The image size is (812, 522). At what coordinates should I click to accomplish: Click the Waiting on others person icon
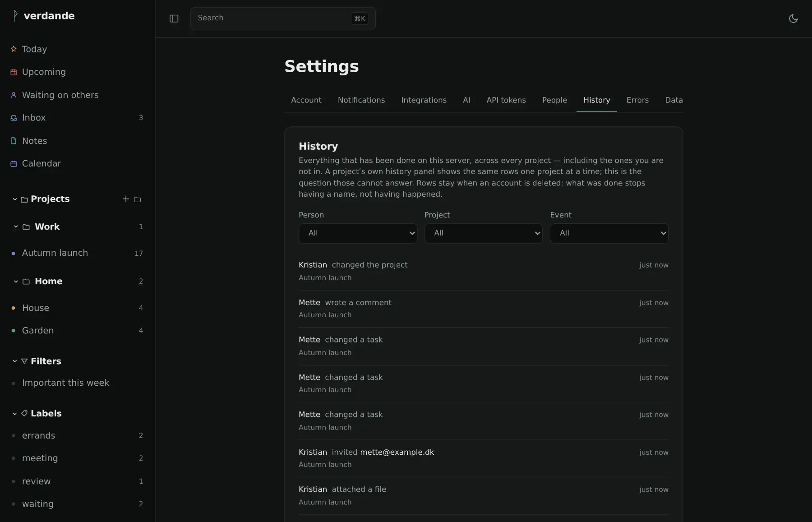click(x=14, y=95)
